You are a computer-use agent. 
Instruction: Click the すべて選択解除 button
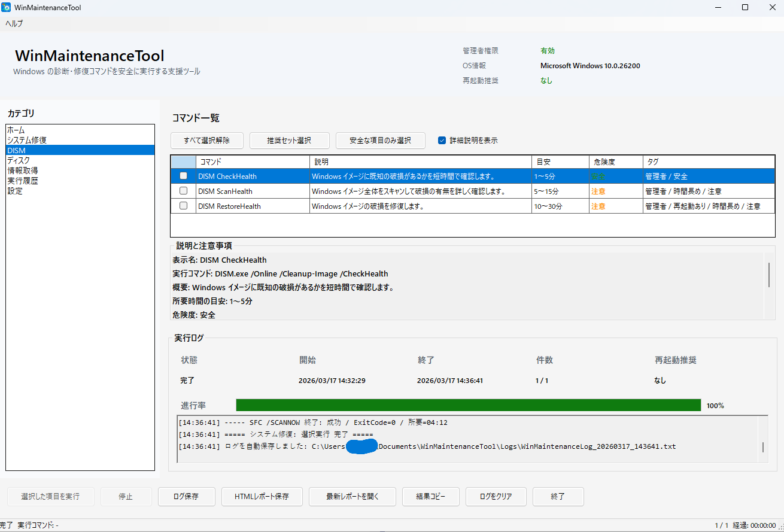(207, 140)
